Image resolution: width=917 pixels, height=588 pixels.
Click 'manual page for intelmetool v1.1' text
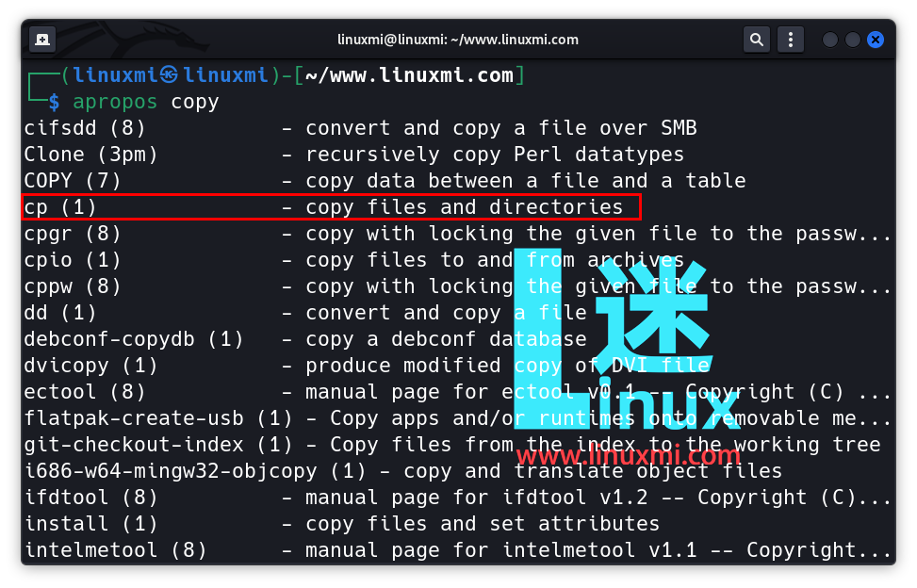tap(501, 550)
